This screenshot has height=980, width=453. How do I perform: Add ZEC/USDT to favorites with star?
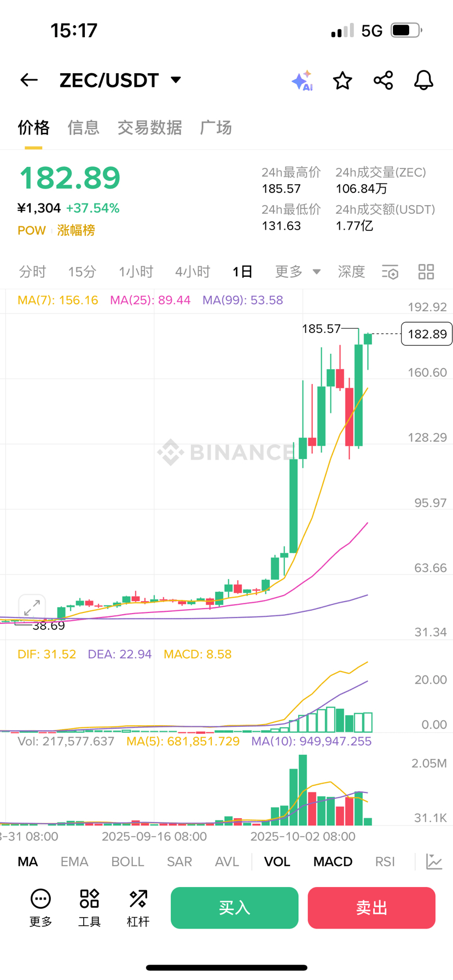342,80
